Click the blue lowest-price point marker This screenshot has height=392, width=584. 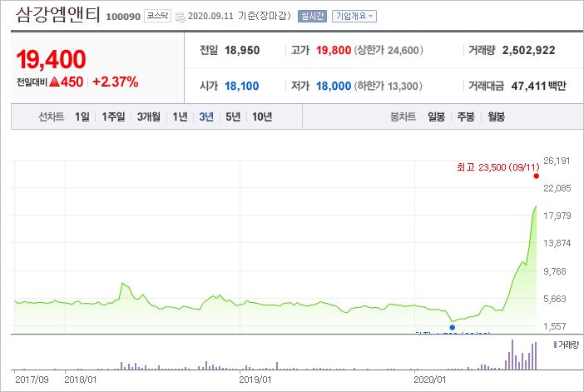(x=453, y=328)
